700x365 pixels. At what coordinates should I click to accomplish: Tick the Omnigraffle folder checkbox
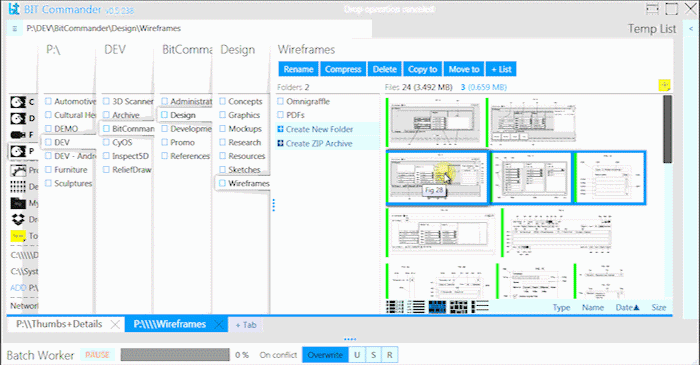280,101
